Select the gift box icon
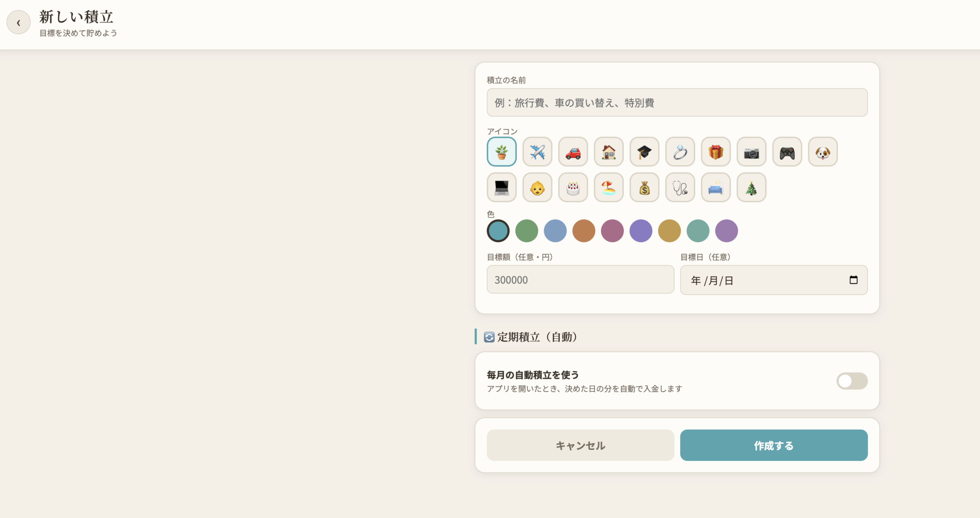980x518 pixels. pos(716,152)
